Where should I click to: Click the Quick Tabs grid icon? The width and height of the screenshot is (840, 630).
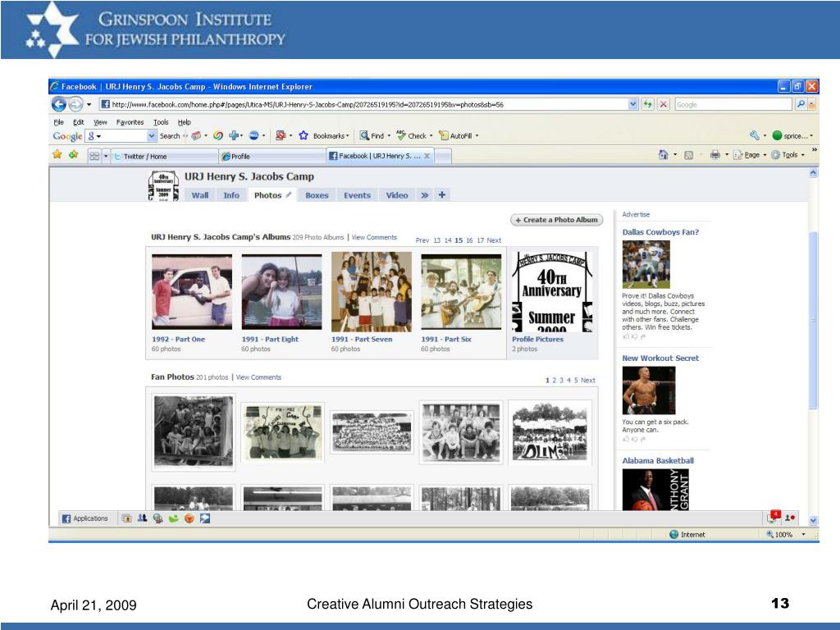coord(94,156)
